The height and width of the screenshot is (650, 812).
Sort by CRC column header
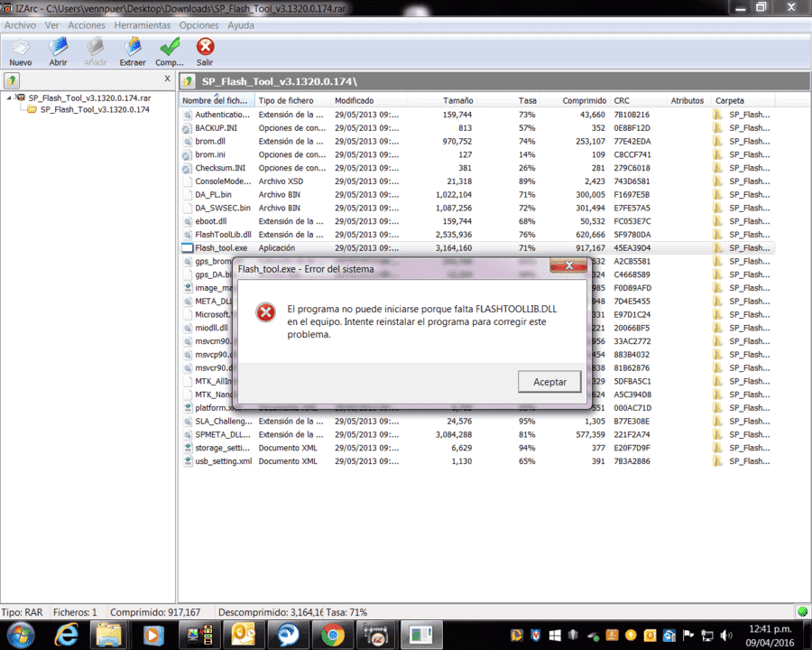[x=639, y=100]
